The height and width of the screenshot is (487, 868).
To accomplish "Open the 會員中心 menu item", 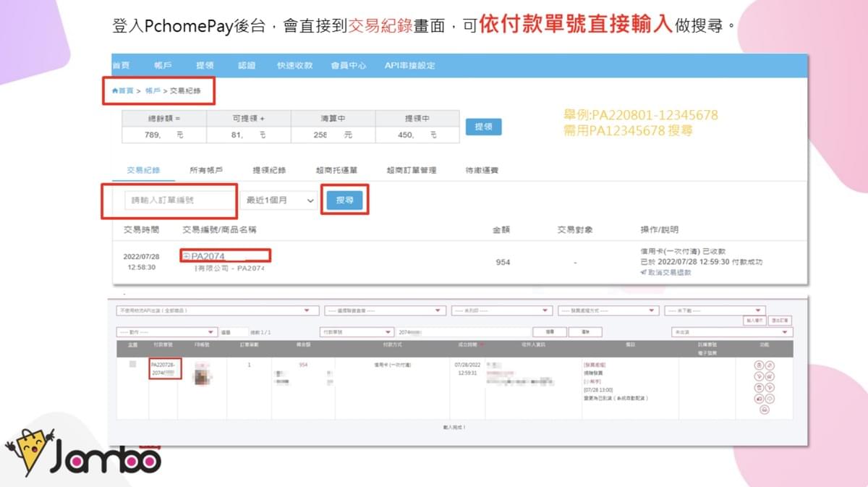I will coord(349,65).
